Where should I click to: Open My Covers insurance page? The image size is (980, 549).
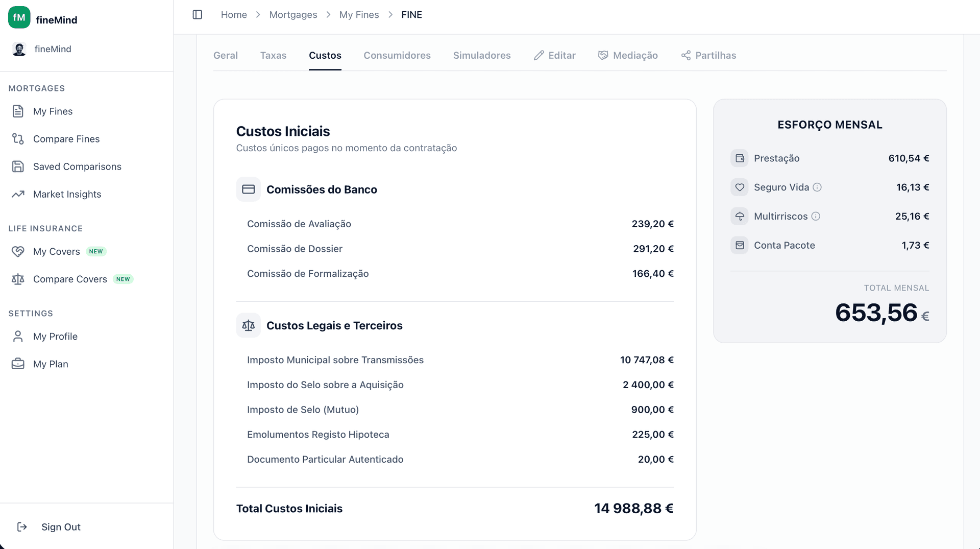pos(56,251)
